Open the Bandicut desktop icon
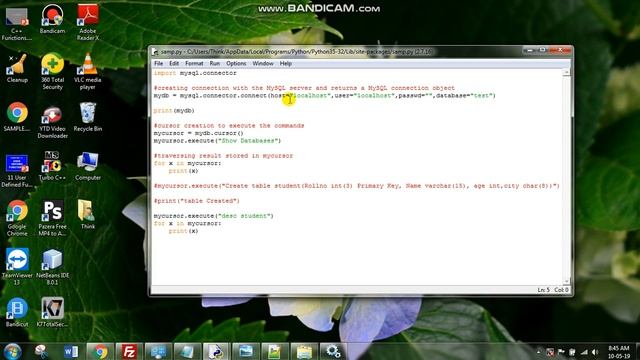 pyautogui.click(x=17, y=313)
